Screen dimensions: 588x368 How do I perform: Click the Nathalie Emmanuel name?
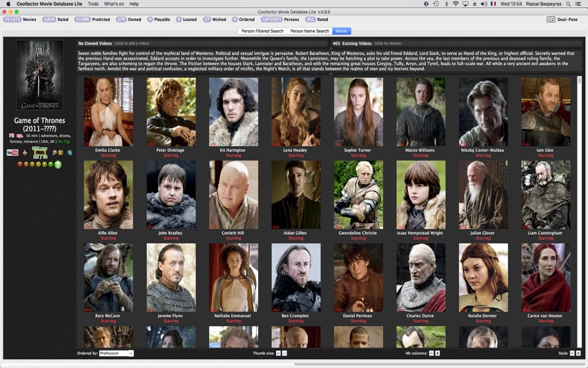(233, 316)
